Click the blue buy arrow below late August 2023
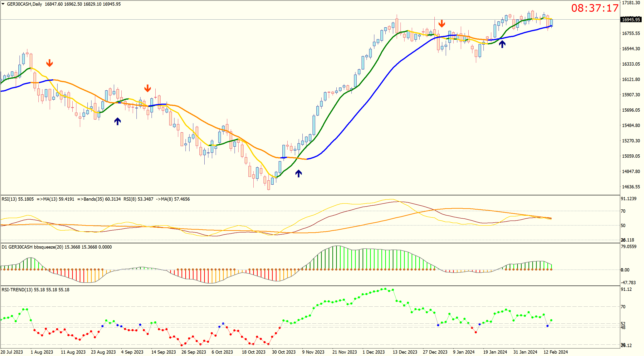The width and height of the screenshot is (644, 356). tap(117, 121)
